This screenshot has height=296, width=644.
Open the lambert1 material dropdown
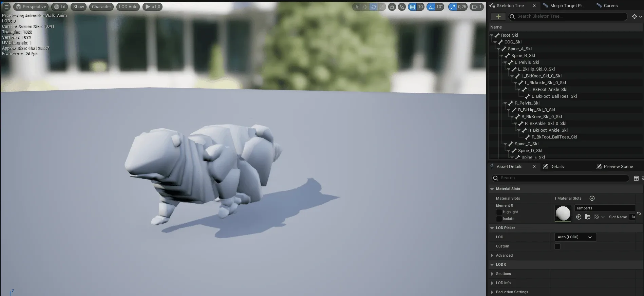click(x=605, y=208)
